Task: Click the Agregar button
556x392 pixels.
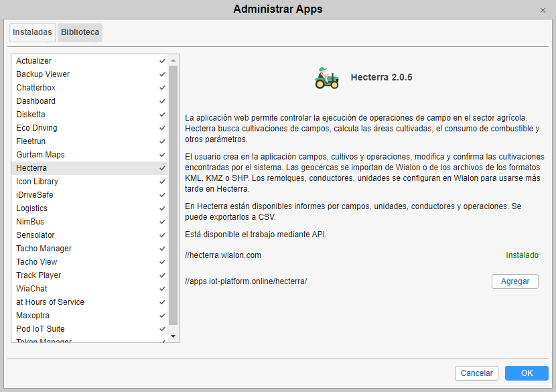Action: 515,281
